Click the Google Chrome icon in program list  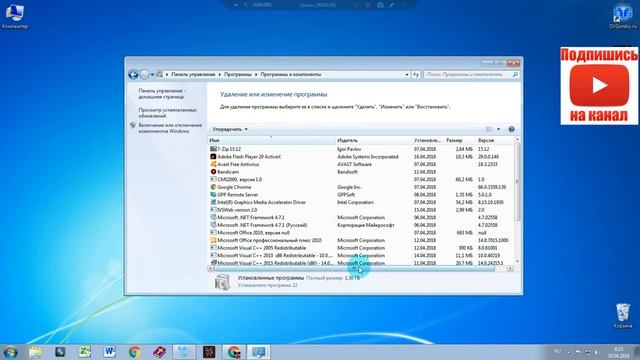[x=213, y=187]
